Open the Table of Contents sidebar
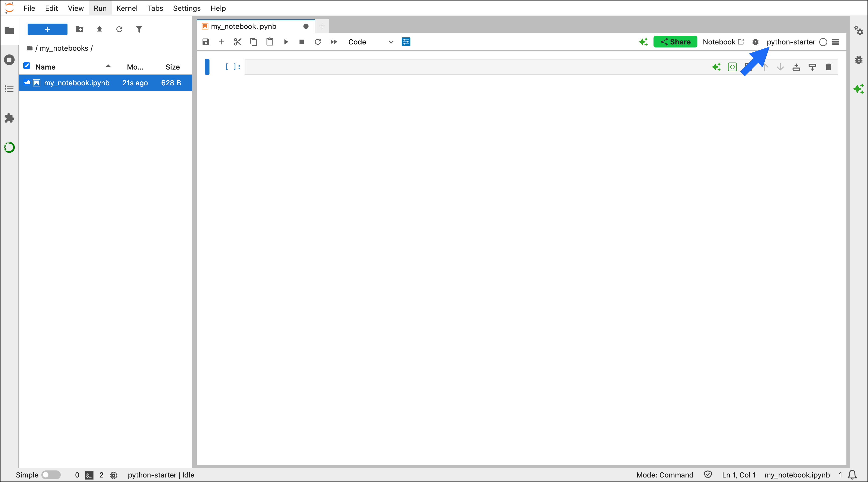 point(9,89)
